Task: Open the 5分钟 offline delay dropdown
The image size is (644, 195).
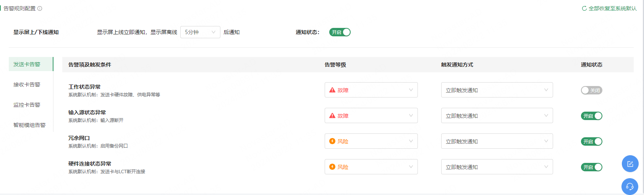Action: (200, 32)
